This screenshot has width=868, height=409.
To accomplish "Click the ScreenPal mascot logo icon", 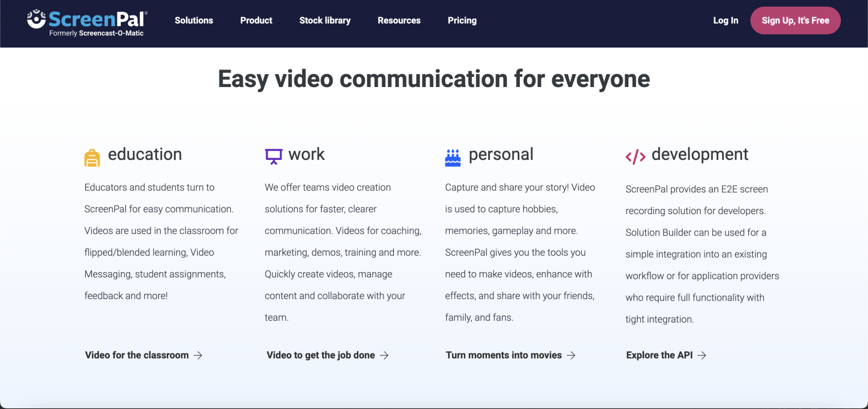I will pos(36,20).
